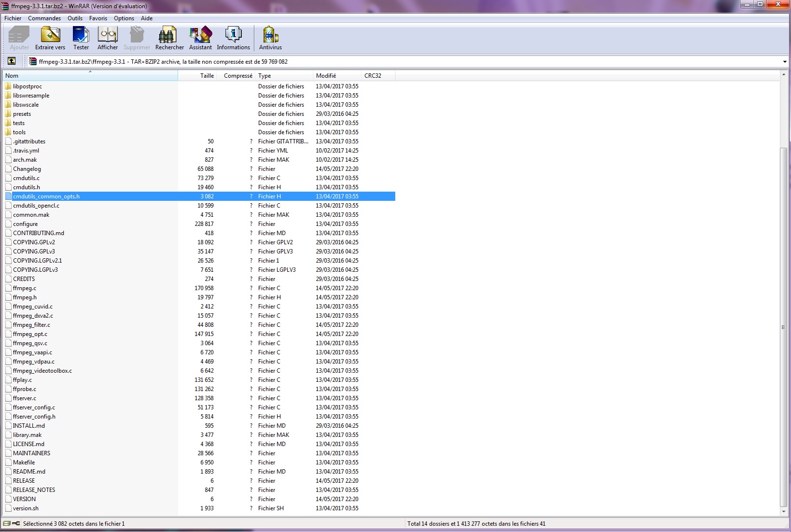Screen dimensions: 791x532
Task: Sort by the Type column header
Action: click(284, 76)
